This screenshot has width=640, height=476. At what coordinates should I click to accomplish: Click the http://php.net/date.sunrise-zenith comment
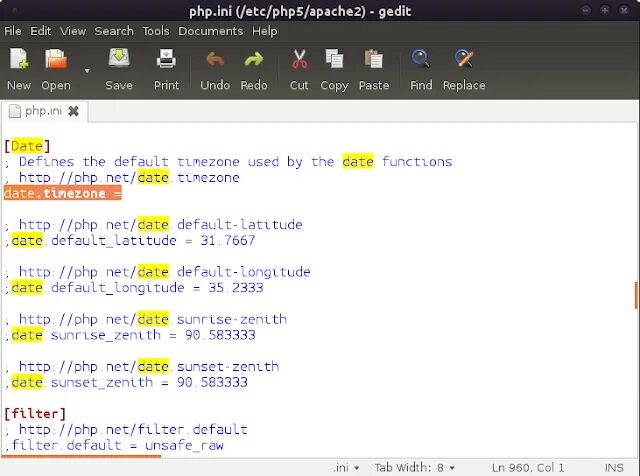tap(146, 320)
